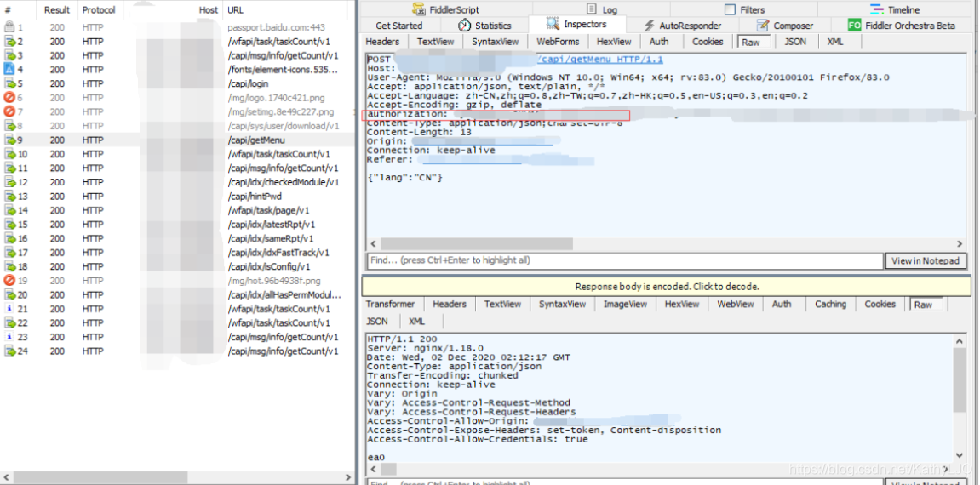Screen dimensions: 980x485
Task: Click the Inspectors magnifier icon
Action: point(553,25)
